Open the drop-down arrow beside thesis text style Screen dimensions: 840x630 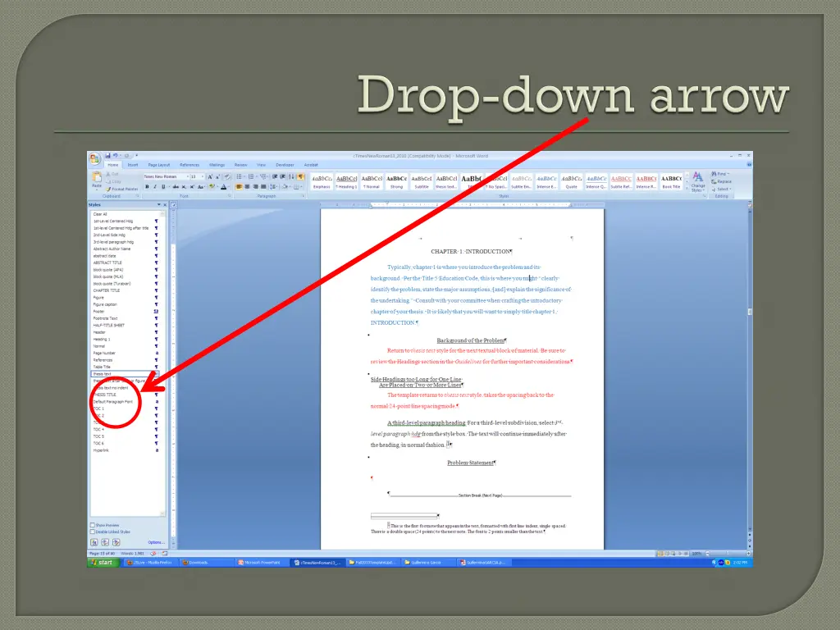157,373
